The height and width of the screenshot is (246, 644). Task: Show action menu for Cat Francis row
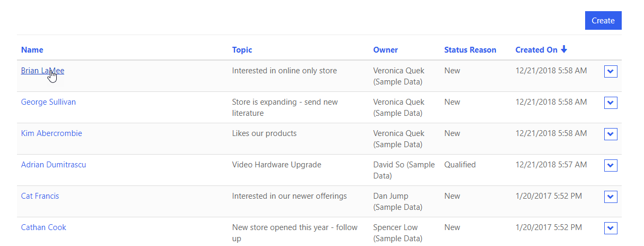611,197
